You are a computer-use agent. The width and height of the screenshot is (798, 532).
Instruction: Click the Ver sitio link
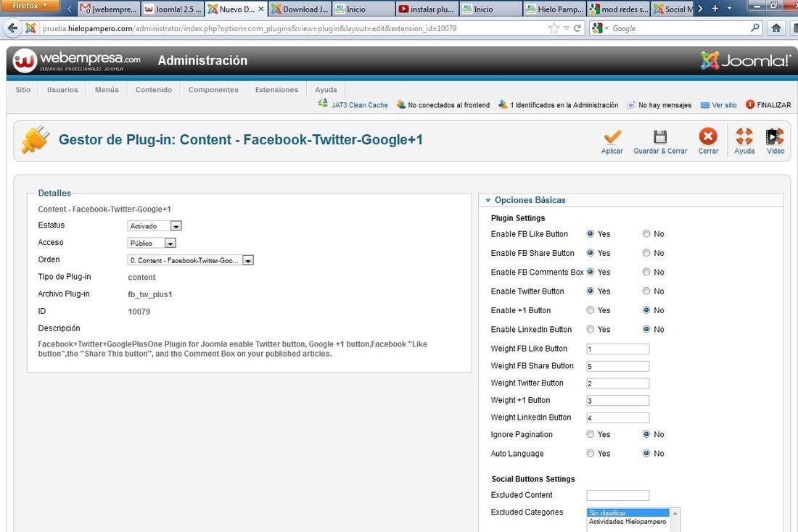tap(724, 105)
